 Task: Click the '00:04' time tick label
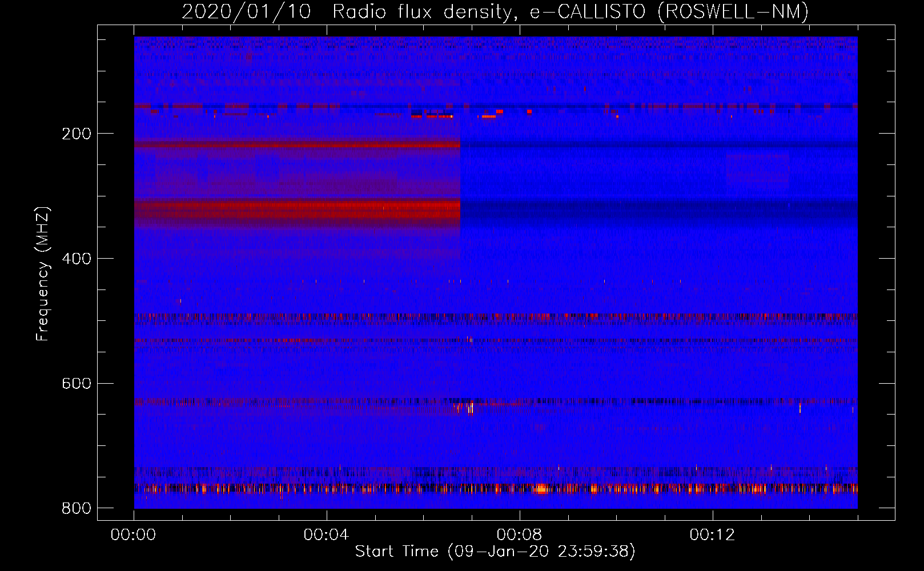pyautogui.click(x=326, y=535)
